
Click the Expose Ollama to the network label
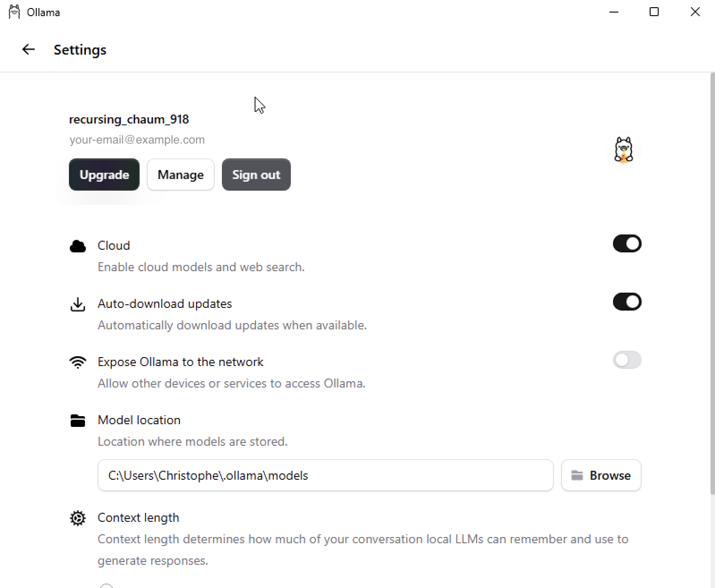(180, 362)
